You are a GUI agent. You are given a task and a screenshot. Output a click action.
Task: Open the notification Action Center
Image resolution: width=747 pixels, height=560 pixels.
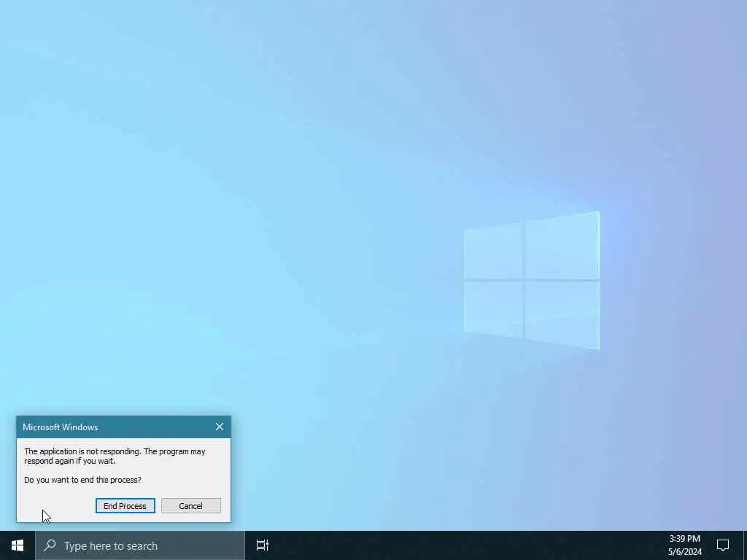pyautogui.click(x=723, y=545)
